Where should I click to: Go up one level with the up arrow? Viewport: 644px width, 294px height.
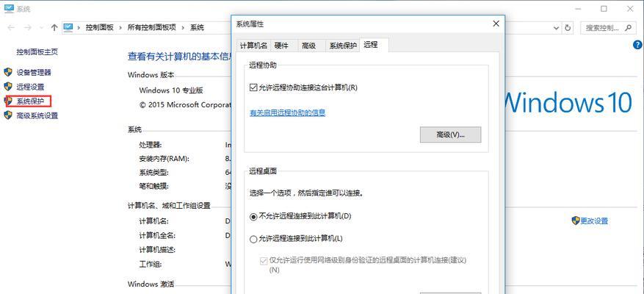54,27
